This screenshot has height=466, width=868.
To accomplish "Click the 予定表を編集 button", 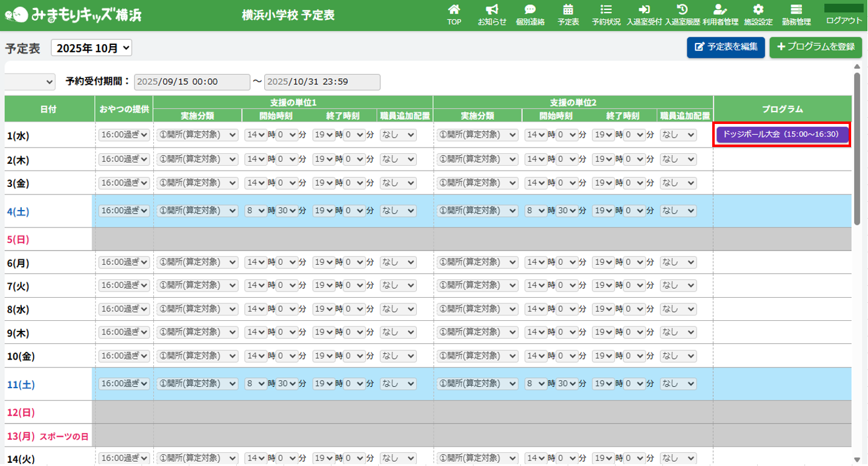I will click(725, 47).
